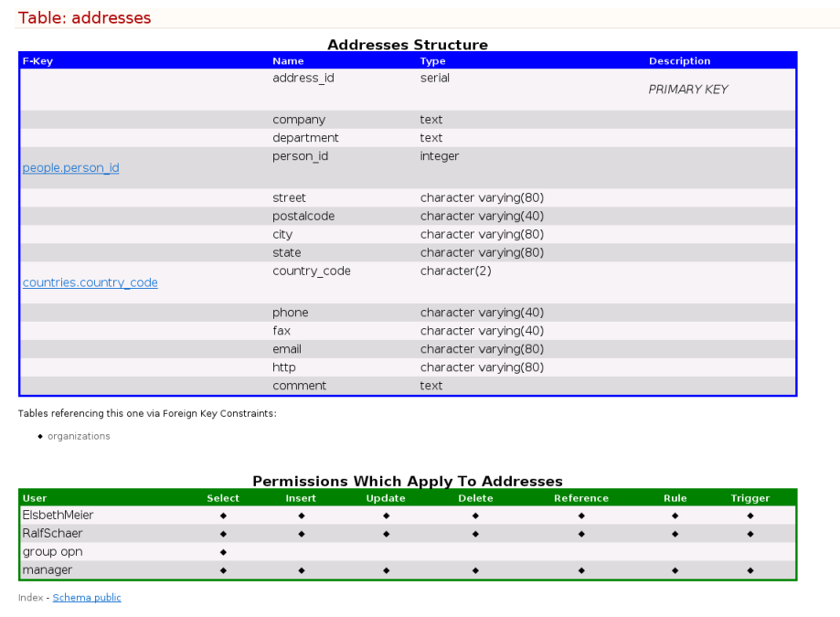
Task: Toggle Insert permission for manager
Action: click(x=301, y=569)
